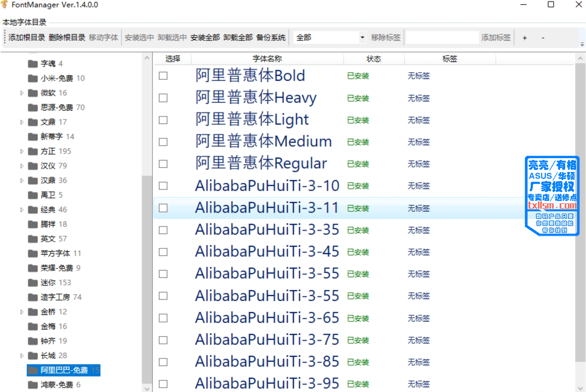Check the box for 阿里普惠体Medium
Viewport: 586px width, 392px height.
point(163,142)
